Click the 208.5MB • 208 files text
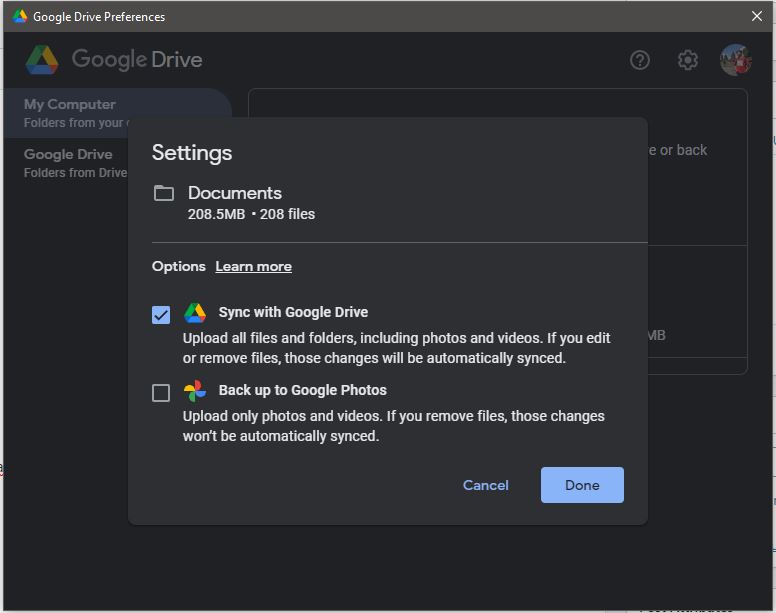 251,214
